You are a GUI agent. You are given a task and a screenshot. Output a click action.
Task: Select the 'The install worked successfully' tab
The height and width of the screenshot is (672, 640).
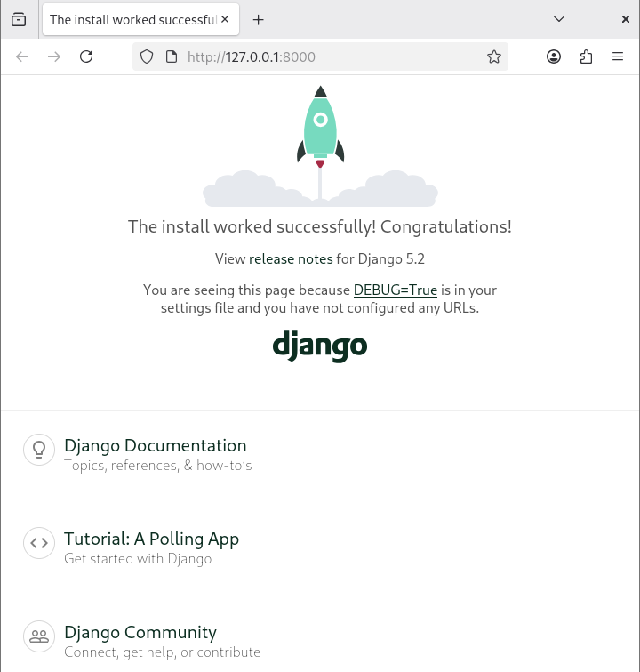(x=141, y=19)
